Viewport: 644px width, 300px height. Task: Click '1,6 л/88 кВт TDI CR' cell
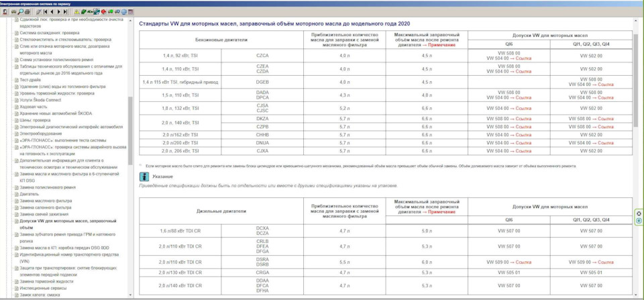180,231
